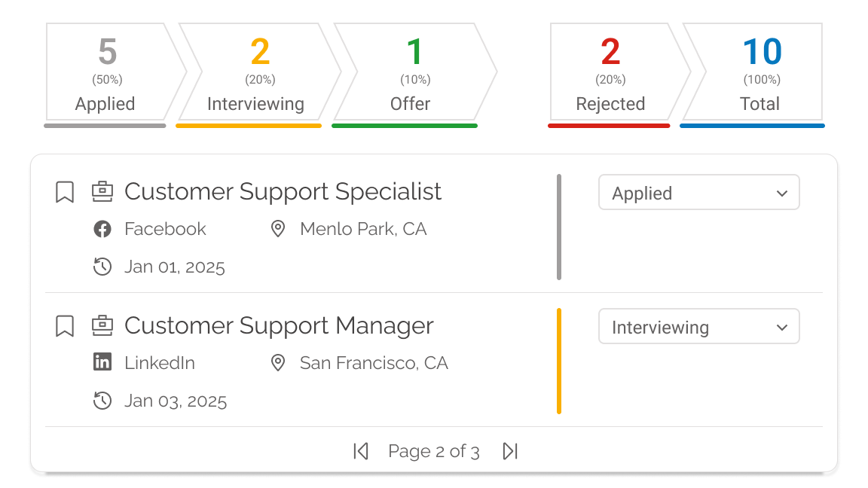
Task: Click the LinkedIn icon on the Manager card
Action: (x=102, y=362)
